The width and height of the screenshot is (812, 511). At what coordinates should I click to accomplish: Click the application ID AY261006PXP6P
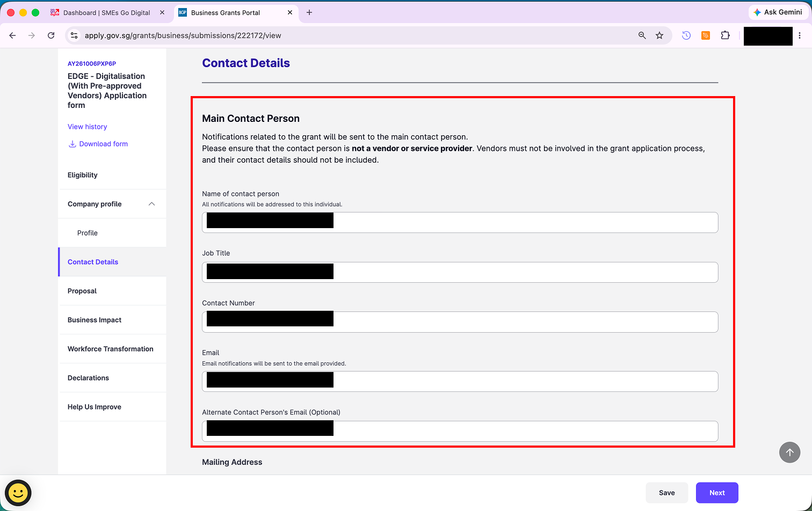pyautogui.click(x=92, y=63)
